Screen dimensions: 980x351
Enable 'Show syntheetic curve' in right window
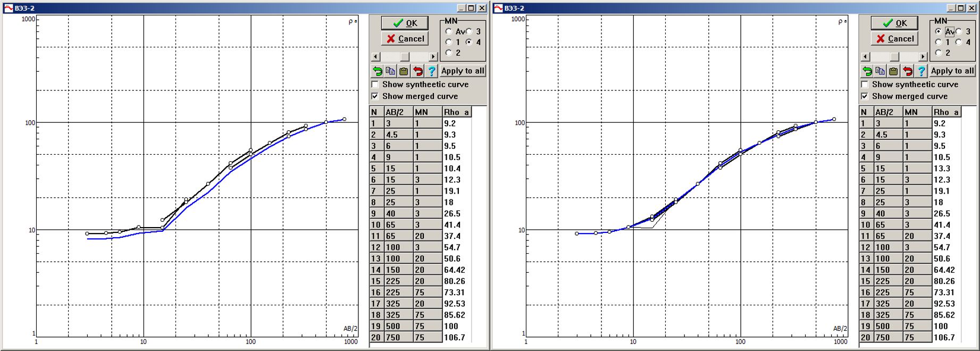(x=865, y=84)
